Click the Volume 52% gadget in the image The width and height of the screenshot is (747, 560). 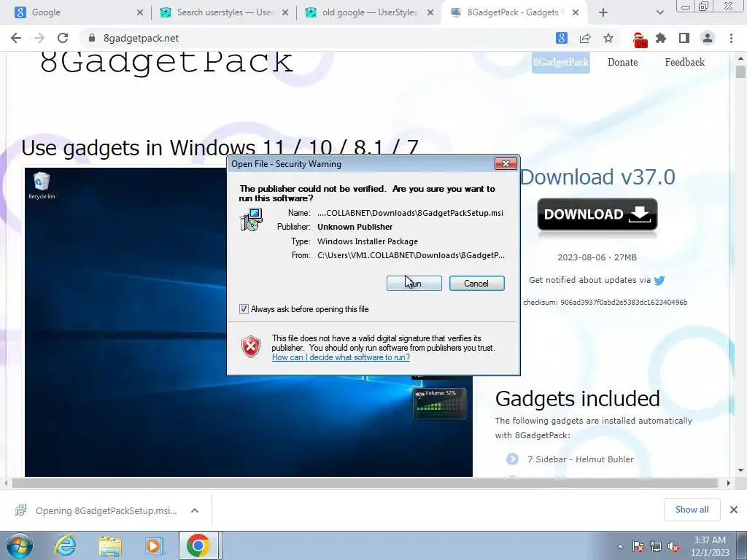[439, 403]
